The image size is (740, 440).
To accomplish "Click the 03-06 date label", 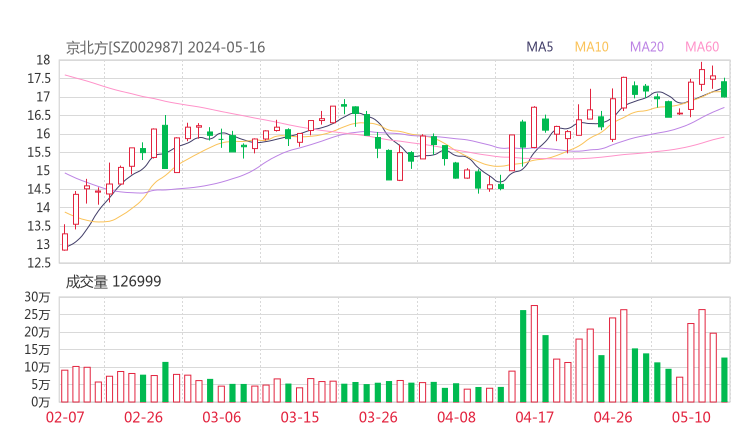I will (222, 417).
